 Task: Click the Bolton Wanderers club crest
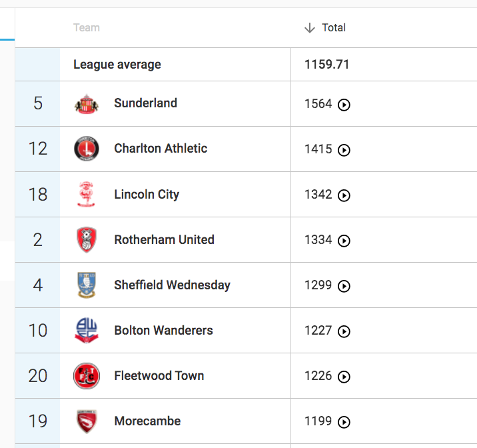pos(86,331)
